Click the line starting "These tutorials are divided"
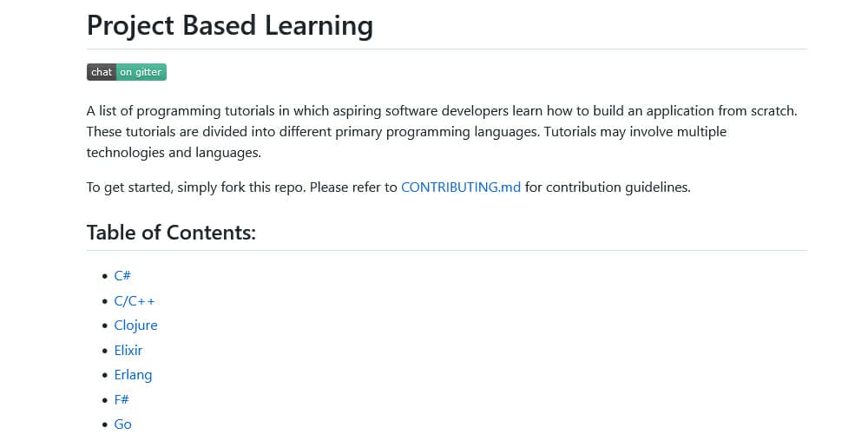Viewport: 868px width, 434px height. pos(406,132)
